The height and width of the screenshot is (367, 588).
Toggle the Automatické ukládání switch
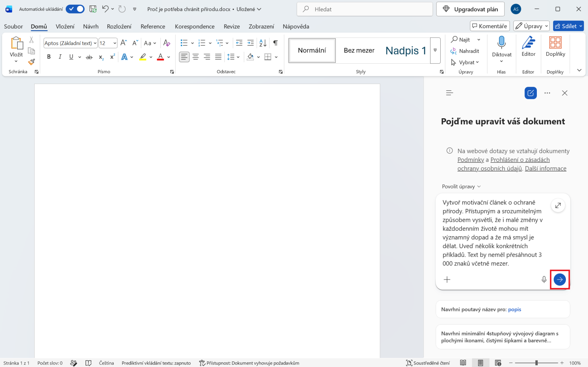(x=75, y=9)
